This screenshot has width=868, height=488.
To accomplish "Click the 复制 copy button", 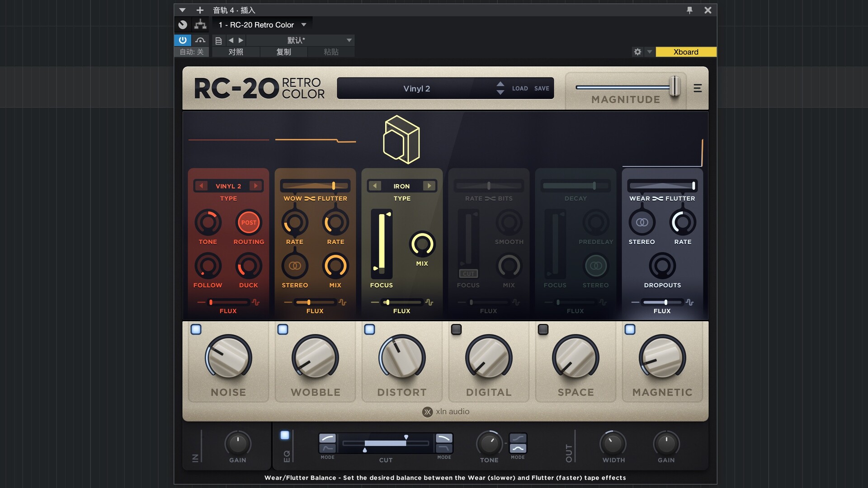I will click(x=283, y=52).
